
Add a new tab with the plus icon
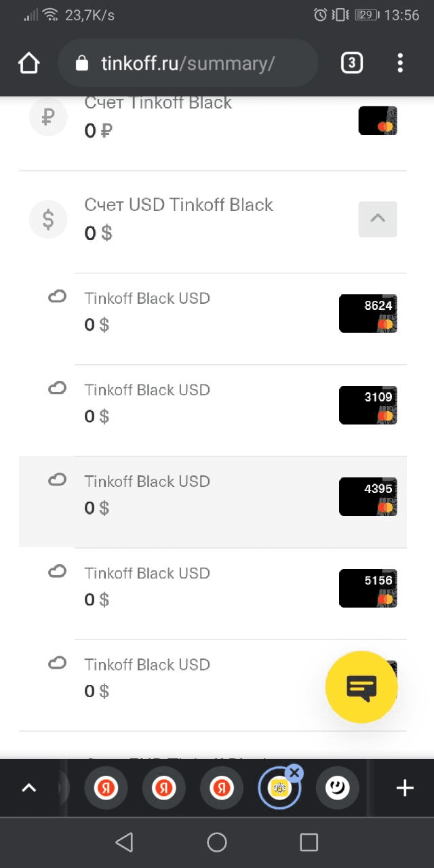pos(405,788)
